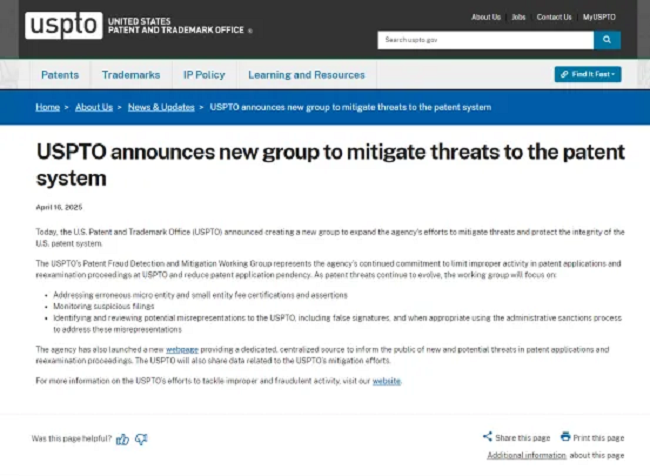Click the 'Identifying and reviewing potential misrepresentations' bullet
Screen dimensions: 650x476
337,323
